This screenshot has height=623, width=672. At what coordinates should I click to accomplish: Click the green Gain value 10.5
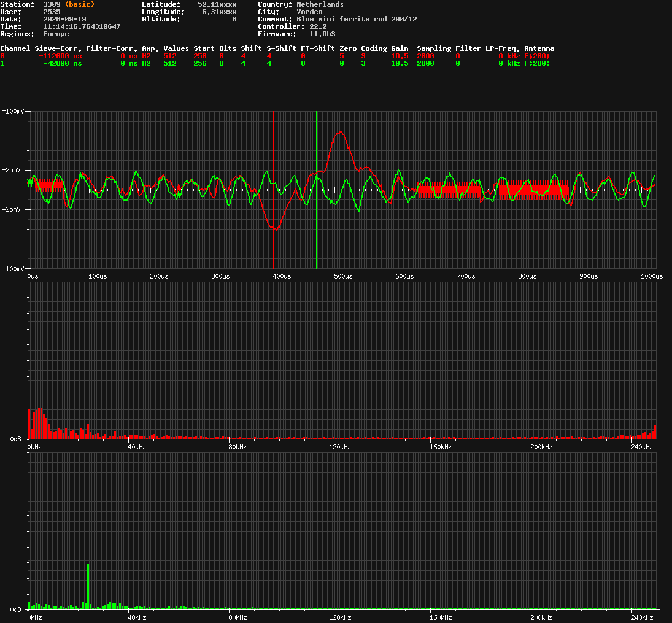(400, 63)
